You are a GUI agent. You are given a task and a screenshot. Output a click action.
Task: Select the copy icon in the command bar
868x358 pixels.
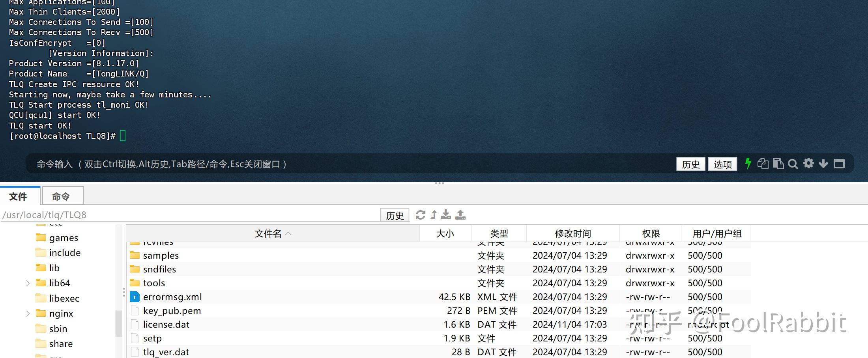pos(763,164)
